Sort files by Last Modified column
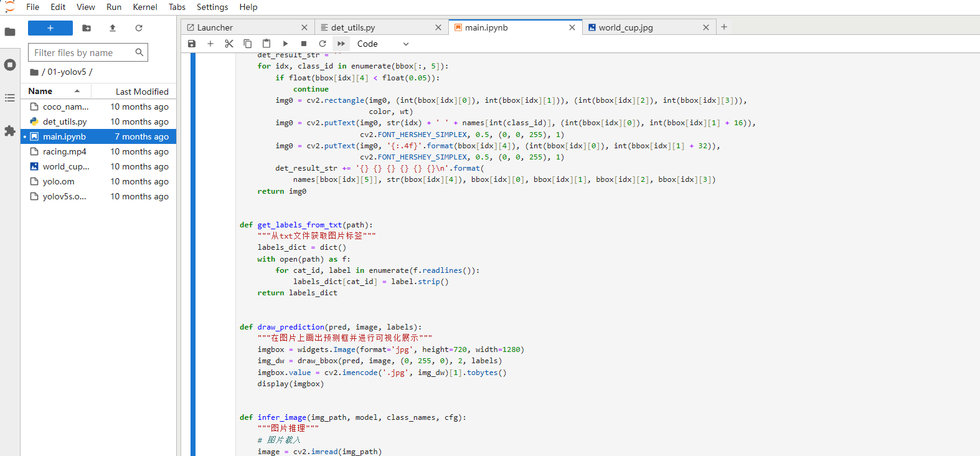The width and height of the screenshot is (980, 456). coord(134,92)
